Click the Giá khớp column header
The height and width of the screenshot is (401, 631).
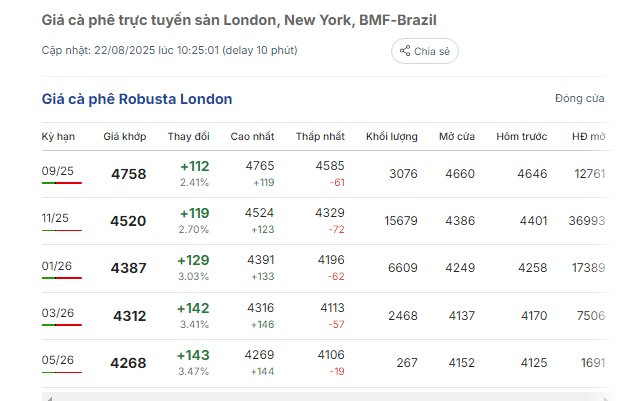pos(124,136)
